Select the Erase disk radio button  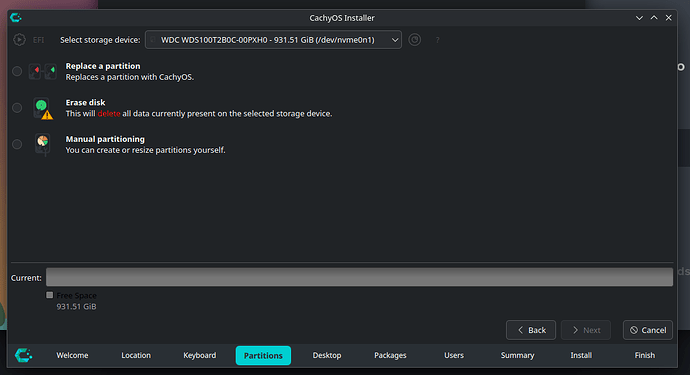click(x=17, y=107)
